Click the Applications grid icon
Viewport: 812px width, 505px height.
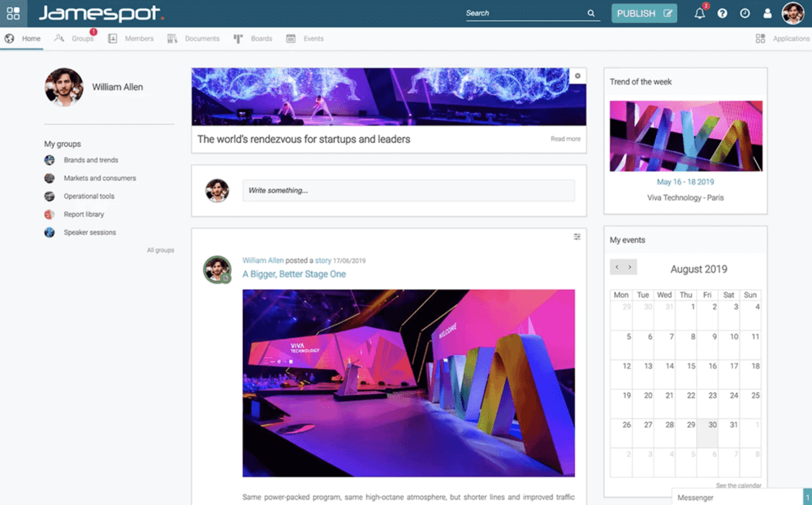[x=760, y=38]
